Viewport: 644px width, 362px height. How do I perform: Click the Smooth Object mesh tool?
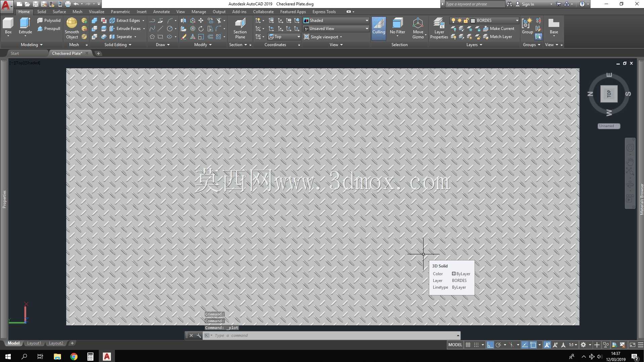[72, 28]
